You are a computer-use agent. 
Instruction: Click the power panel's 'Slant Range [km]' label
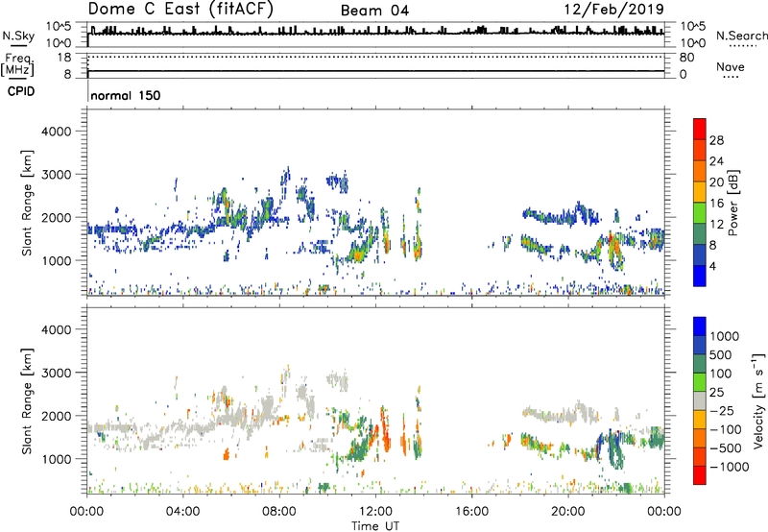tap(27, 204)
